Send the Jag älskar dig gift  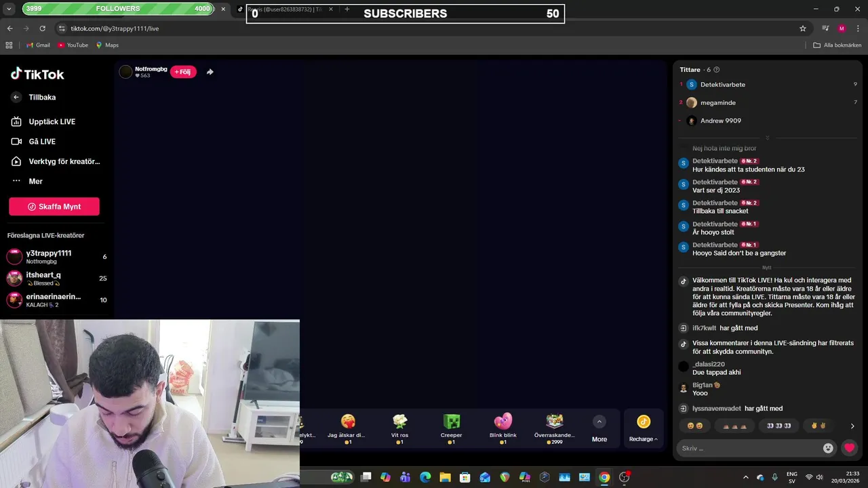pos(348,428)
